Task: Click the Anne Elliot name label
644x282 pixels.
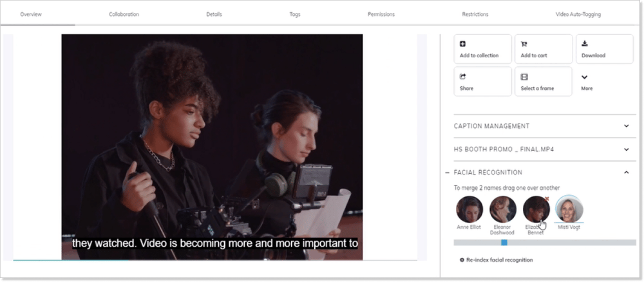Action: point(469,227)
